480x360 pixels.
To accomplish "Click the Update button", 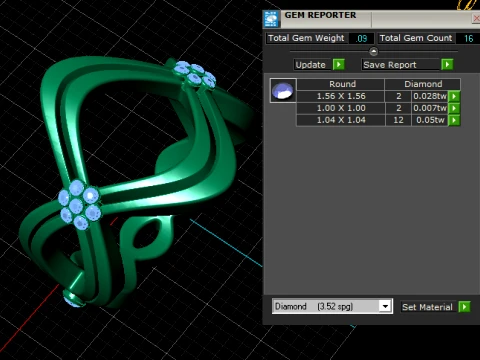I will pos(313,65).
